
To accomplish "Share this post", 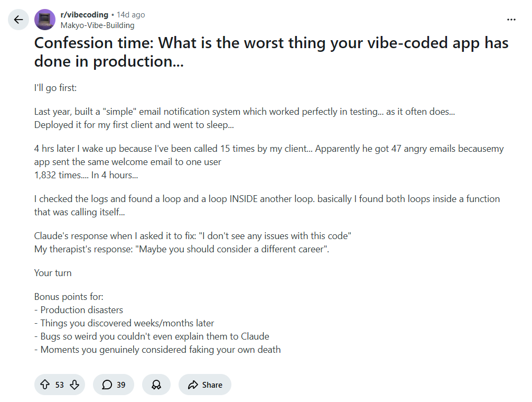I will [x=205, y=385].
